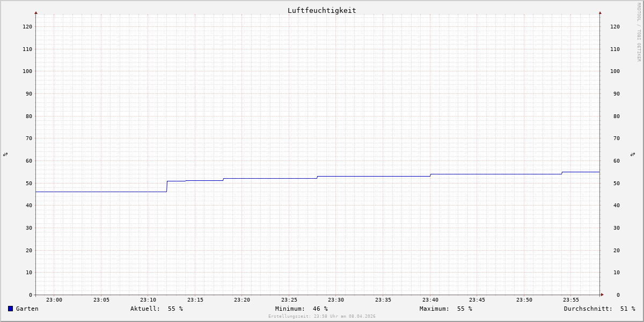Click the 23:45 time axis label

click(477, 300)
